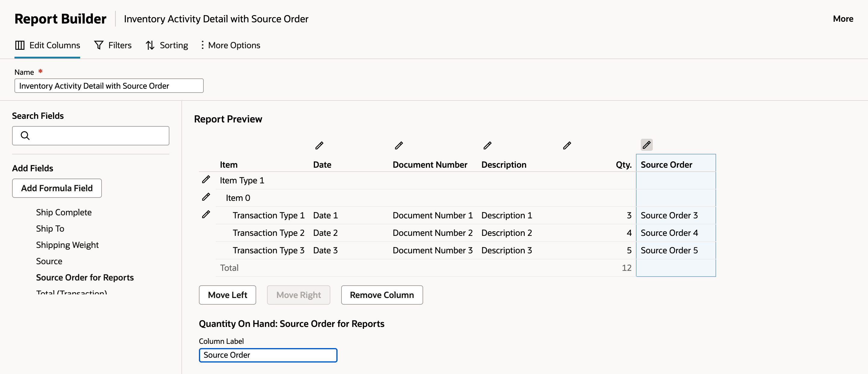Open the Edit Columns tab

click(48, 45)
